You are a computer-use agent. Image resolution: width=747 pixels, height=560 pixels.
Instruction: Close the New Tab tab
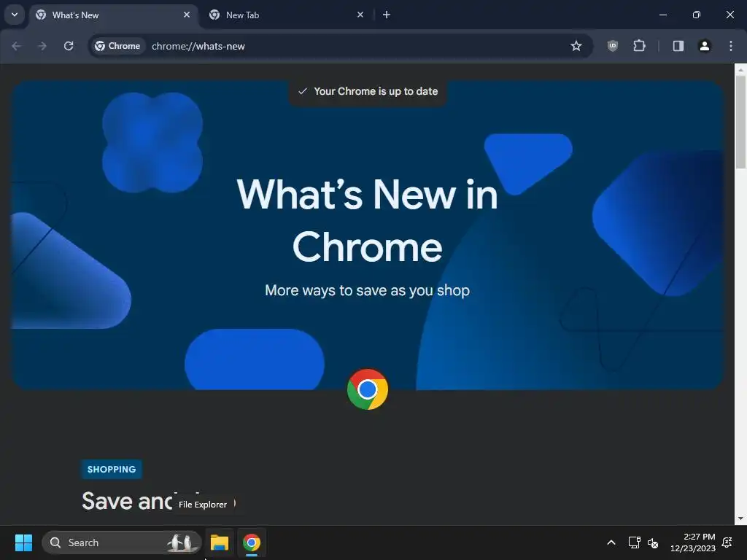[x=360, y=15]
